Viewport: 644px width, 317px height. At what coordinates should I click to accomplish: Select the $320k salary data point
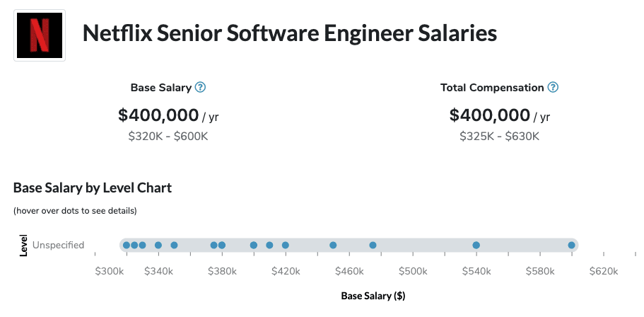point(127,246)
